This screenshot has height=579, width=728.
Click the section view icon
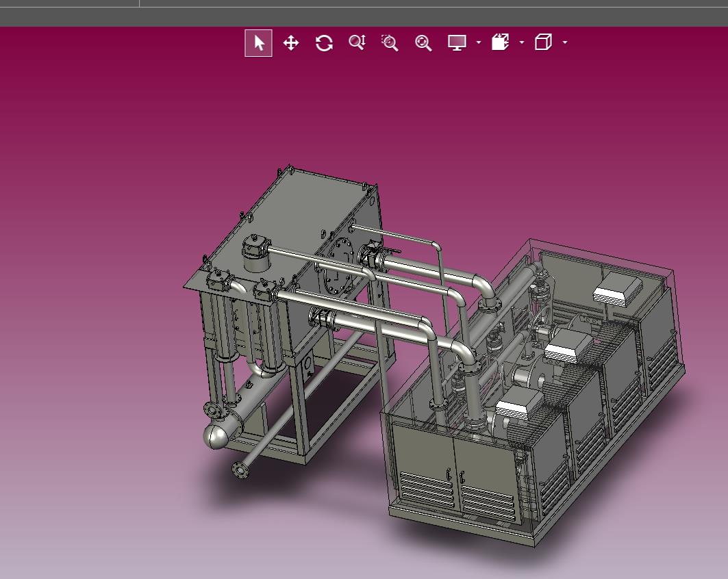coord(500,42)
